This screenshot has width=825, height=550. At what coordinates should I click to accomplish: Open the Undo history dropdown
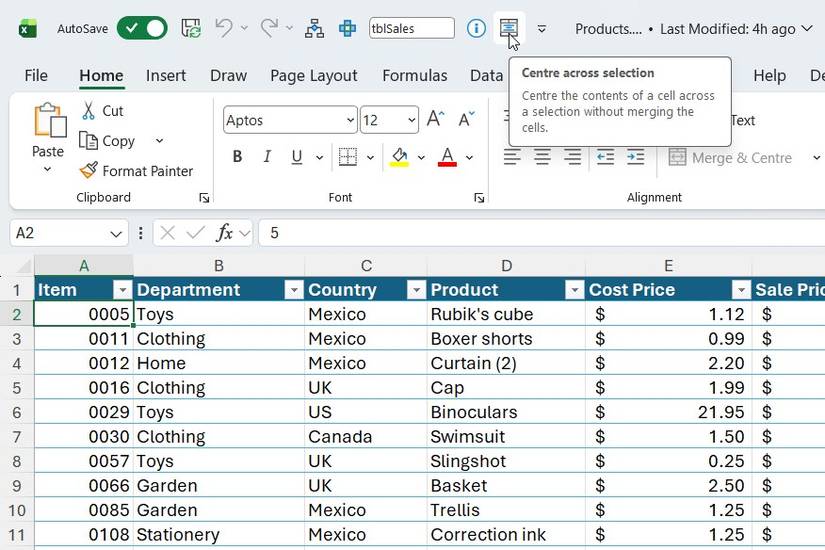click(x=244, y=28)
